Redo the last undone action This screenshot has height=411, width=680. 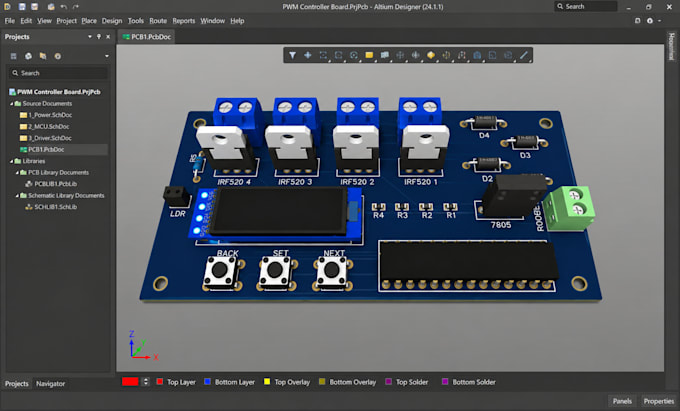coord(76,7)
